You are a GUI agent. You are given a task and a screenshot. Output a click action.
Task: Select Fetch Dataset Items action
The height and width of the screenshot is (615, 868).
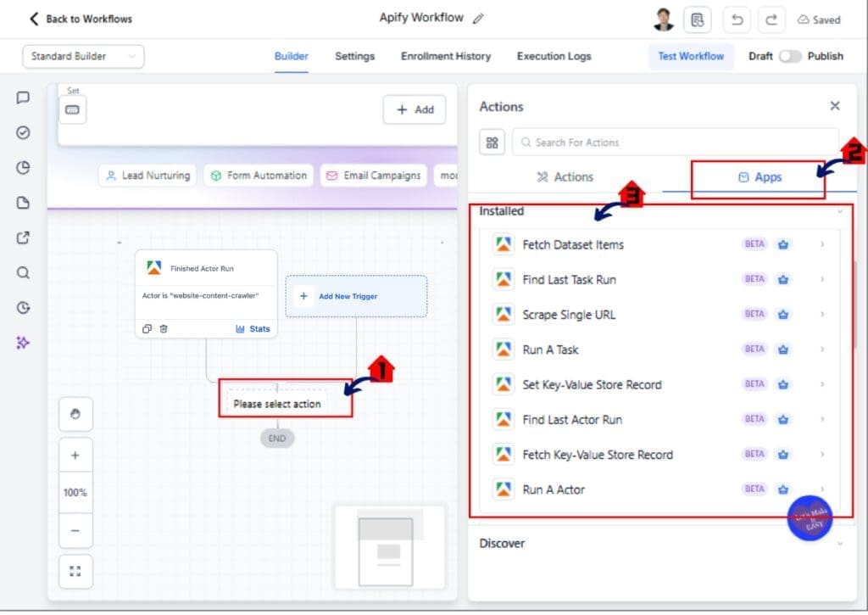(659, 245)
